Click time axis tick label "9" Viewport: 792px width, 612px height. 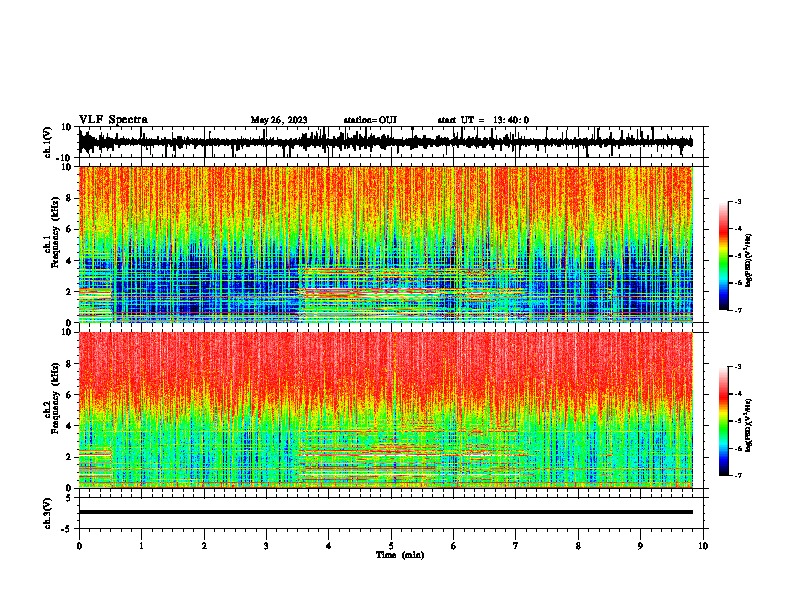(x=640, y=546)
